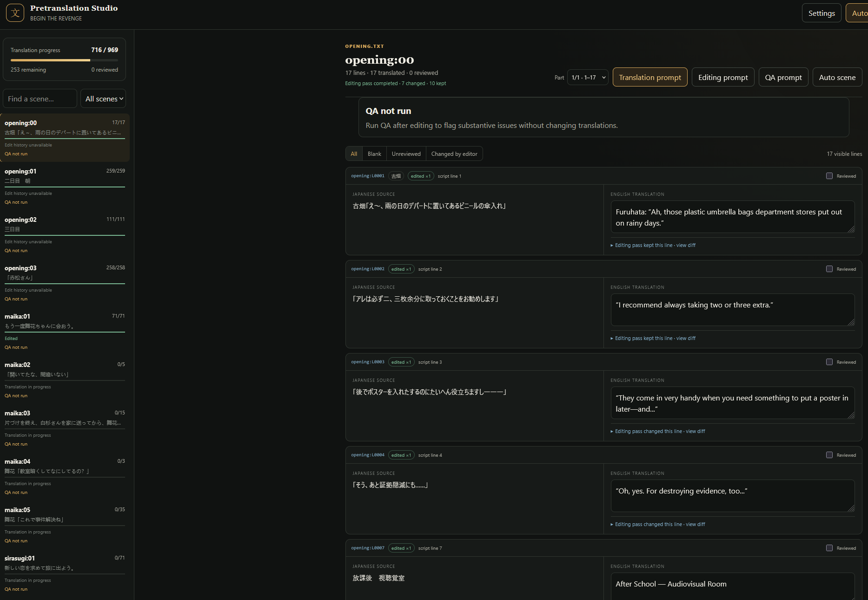Click the resize grip on L0001 translation box
This screenshot has width=868, height=600.
851,229
